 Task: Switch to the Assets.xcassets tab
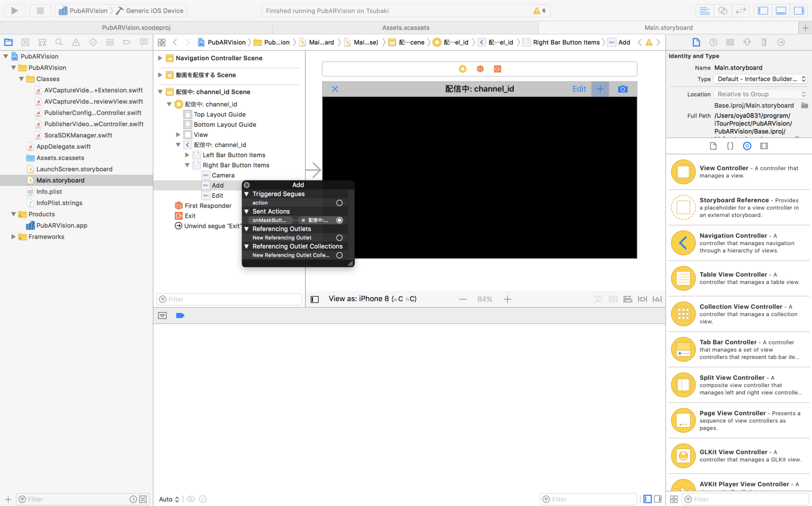[x=406, y=27]
